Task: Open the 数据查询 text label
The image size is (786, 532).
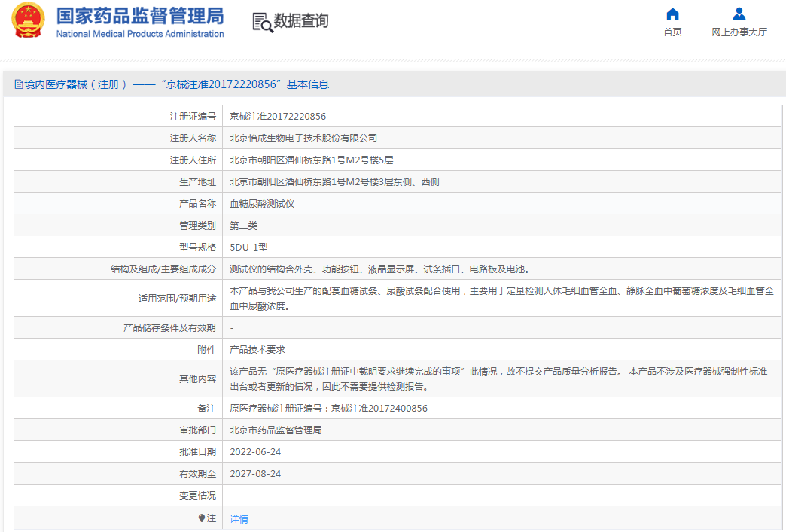Action: point(301,22)
